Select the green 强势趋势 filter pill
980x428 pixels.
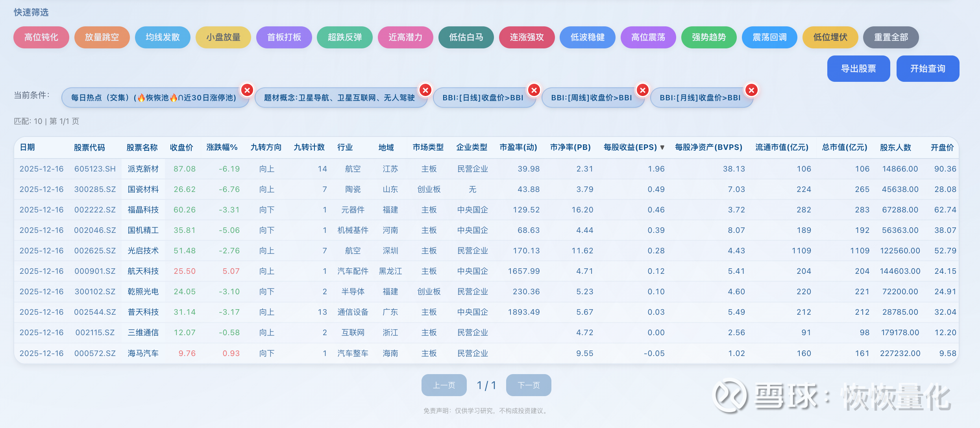(x=709, y=37)
